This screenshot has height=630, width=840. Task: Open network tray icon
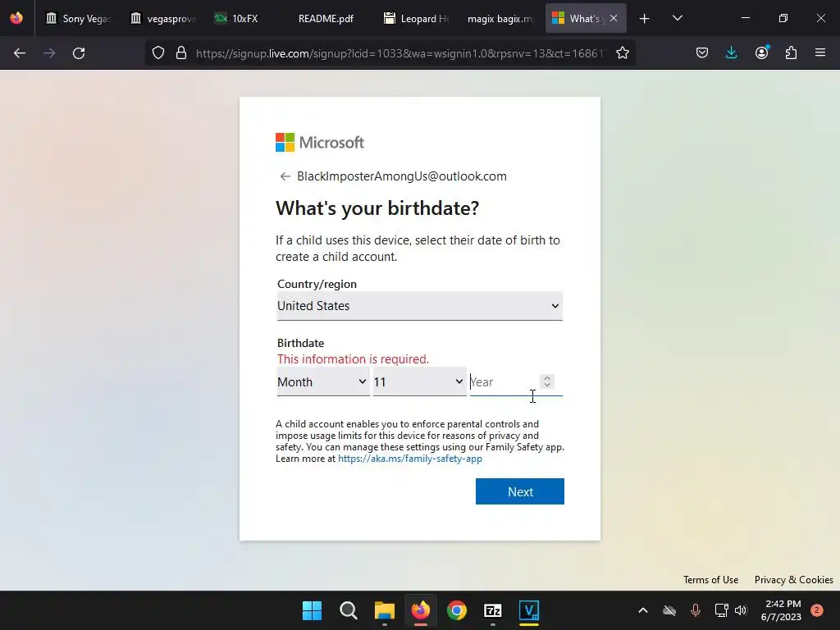722,610
